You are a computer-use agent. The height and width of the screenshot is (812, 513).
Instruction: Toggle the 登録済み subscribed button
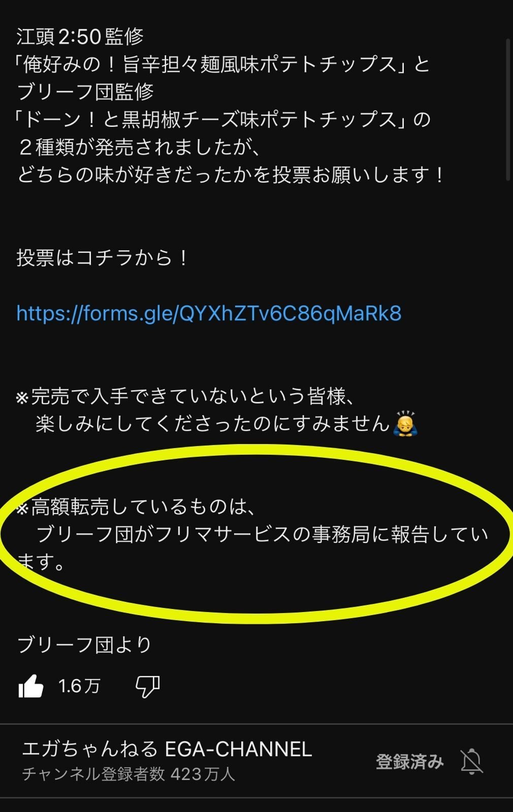coord(410,761)
